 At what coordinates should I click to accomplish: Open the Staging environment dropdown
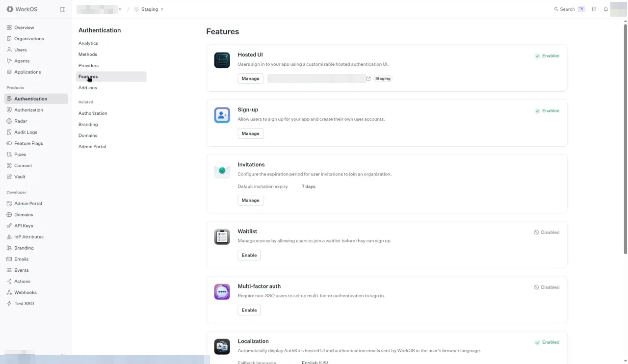149,9
